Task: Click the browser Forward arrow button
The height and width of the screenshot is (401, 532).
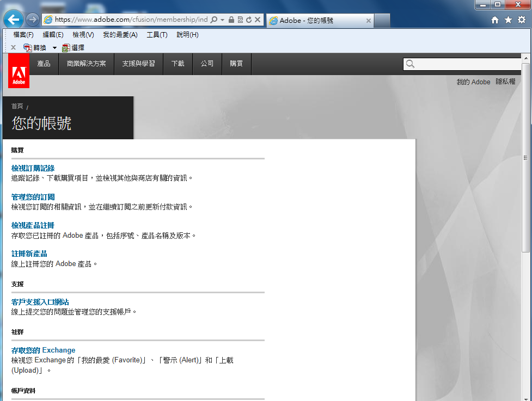Action: coord(33,20)
